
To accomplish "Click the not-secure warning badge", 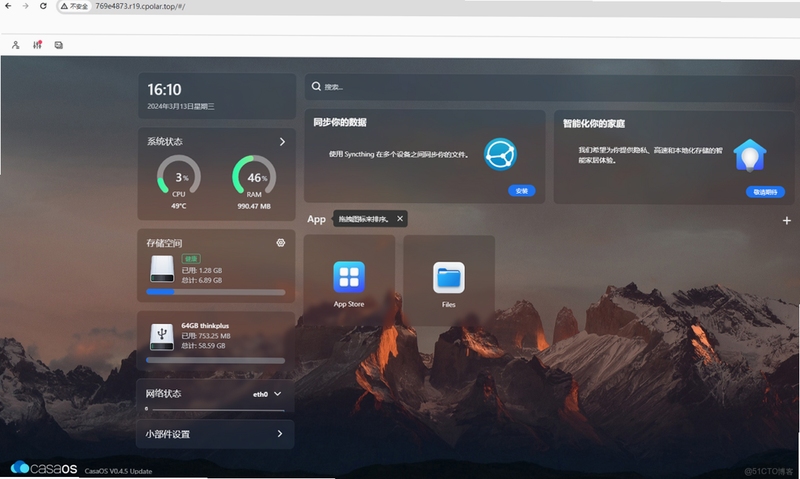I will [x=74, y=7].
